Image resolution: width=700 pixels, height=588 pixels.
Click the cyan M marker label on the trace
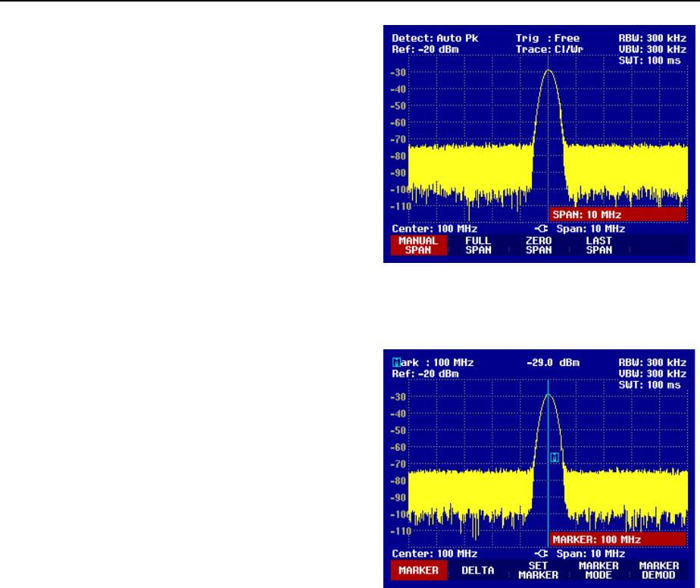tap(555, 457)
